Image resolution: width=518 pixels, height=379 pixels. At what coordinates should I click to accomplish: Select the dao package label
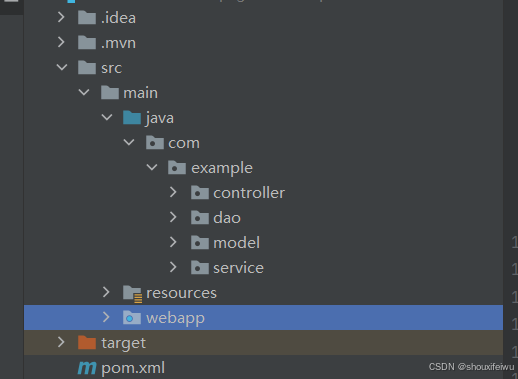227,218
